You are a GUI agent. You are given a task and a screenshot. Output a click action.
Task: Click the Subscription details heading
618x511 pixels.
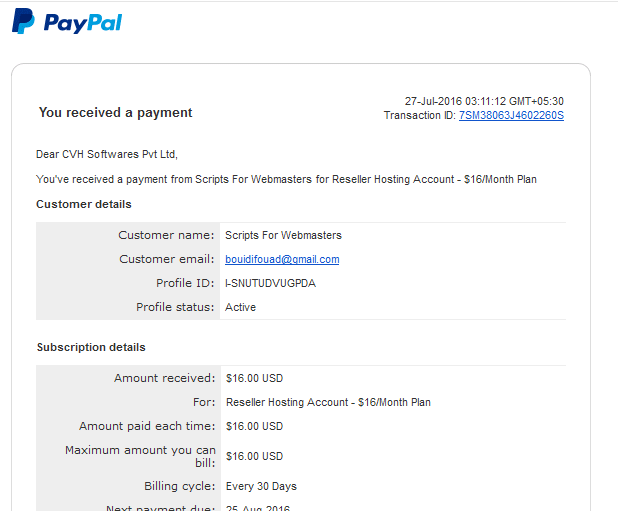91,347
